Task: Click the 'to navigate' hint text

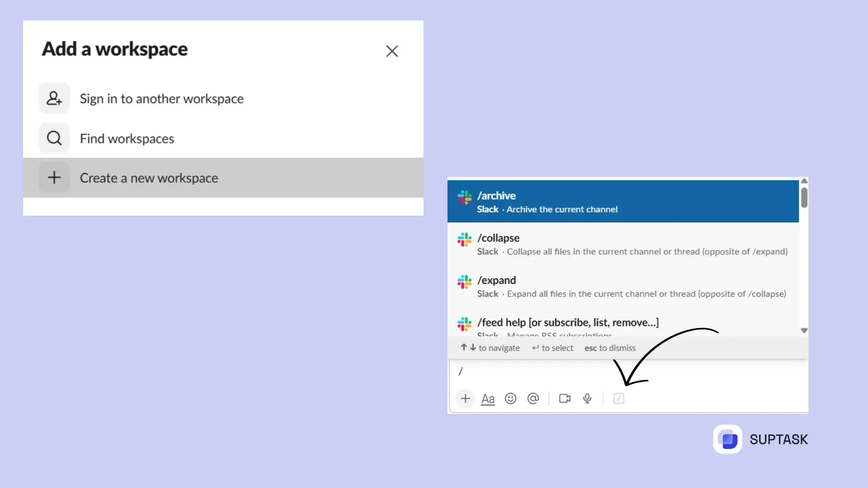Action: click(x=499, y=348)
